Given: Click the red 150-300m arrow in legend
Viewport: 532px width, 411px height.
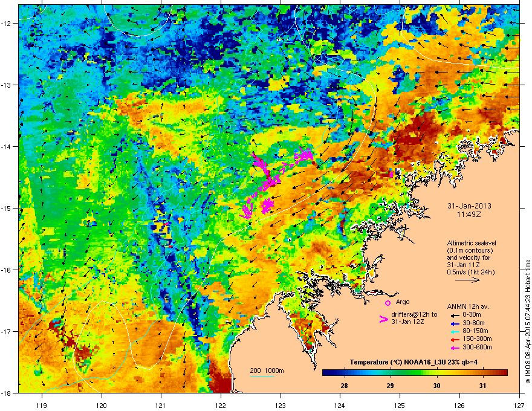Looking at the screenshot, I should point(454,339).
